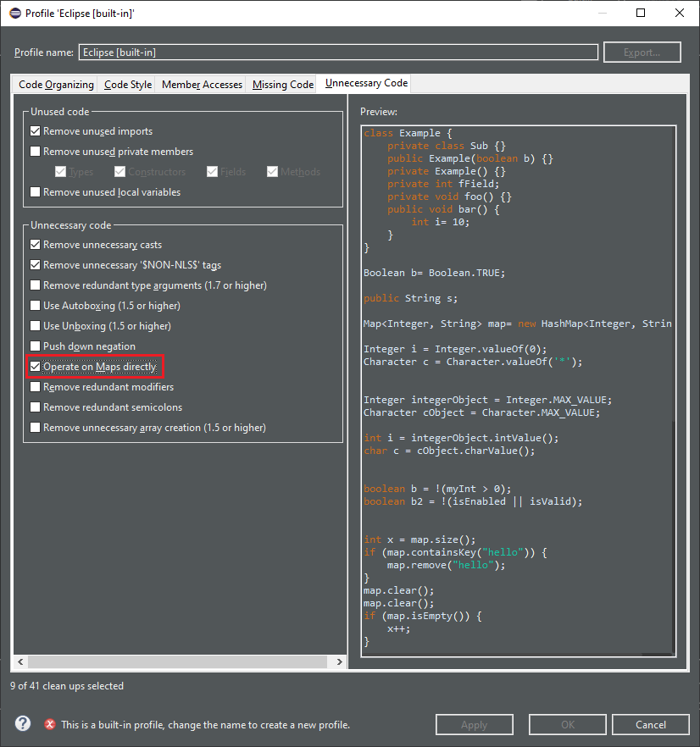Screen dimensions: 700x747
Task: Click the 'Boolean b= Boolean.TRUE;' preview line
Action: (434, 273)
